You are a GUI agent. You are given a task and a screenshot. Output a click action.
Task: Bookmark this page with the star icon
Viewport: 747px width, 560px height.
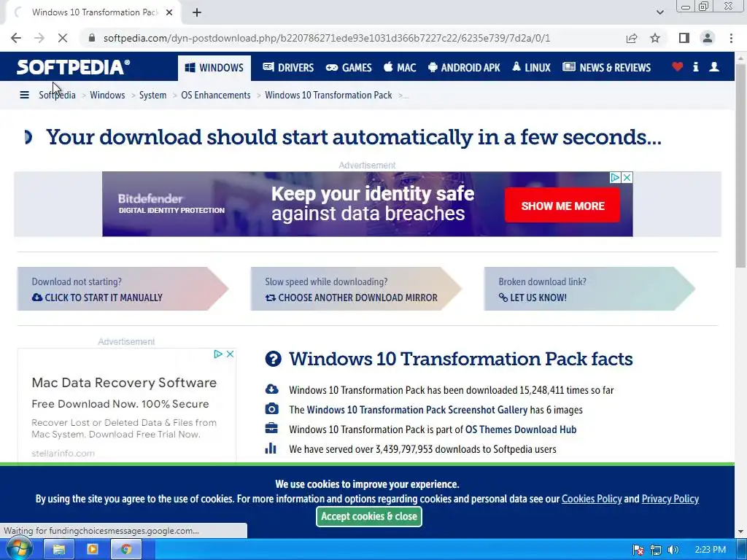(655, 38)
